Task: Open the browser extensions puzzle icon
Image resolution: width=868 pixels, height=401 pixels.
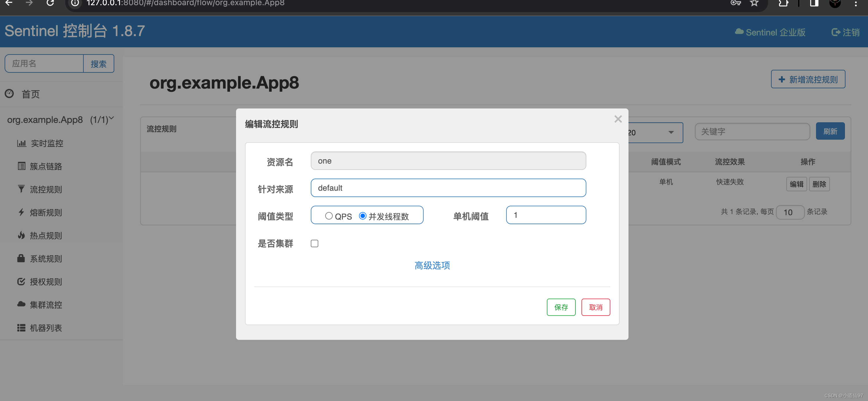Action: click(784, 3)
